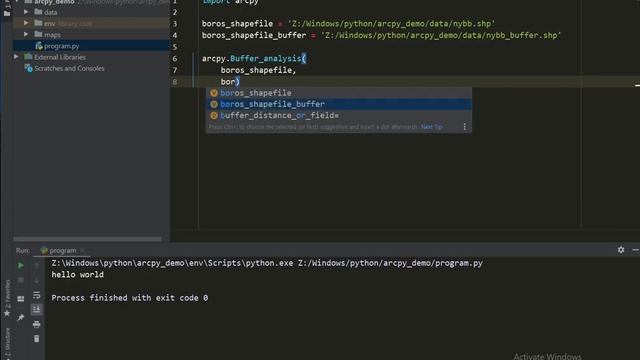Click the nybb_buffer.shp path string on line 4

[x=441, y=35]
